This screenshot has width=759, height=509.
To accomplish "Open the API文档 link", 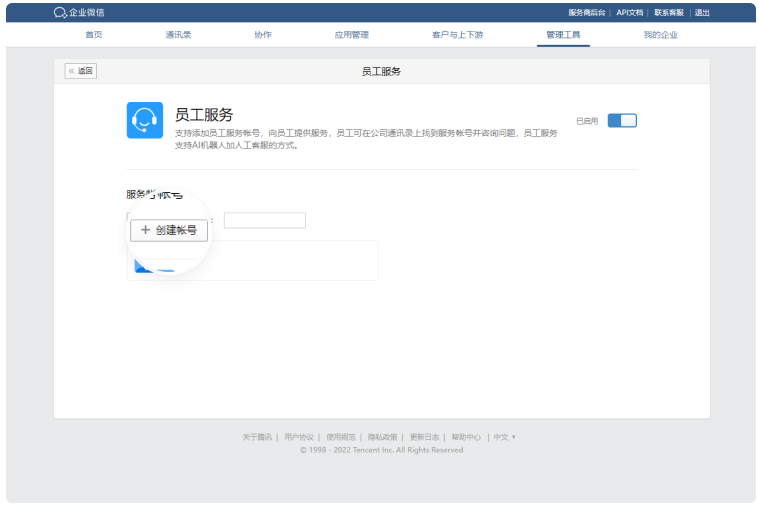I will 629,13.
